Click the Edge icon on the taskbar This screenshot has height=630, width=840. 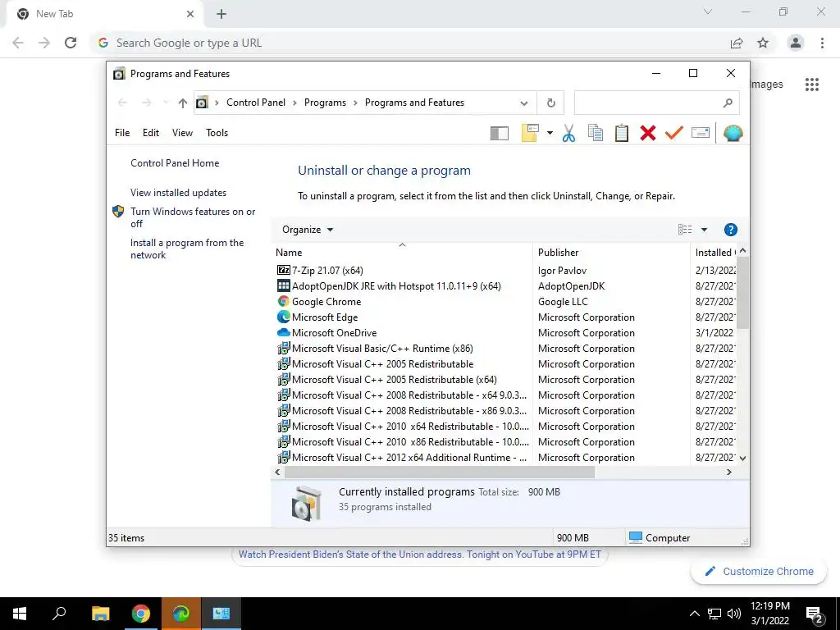tap(181, 614)
